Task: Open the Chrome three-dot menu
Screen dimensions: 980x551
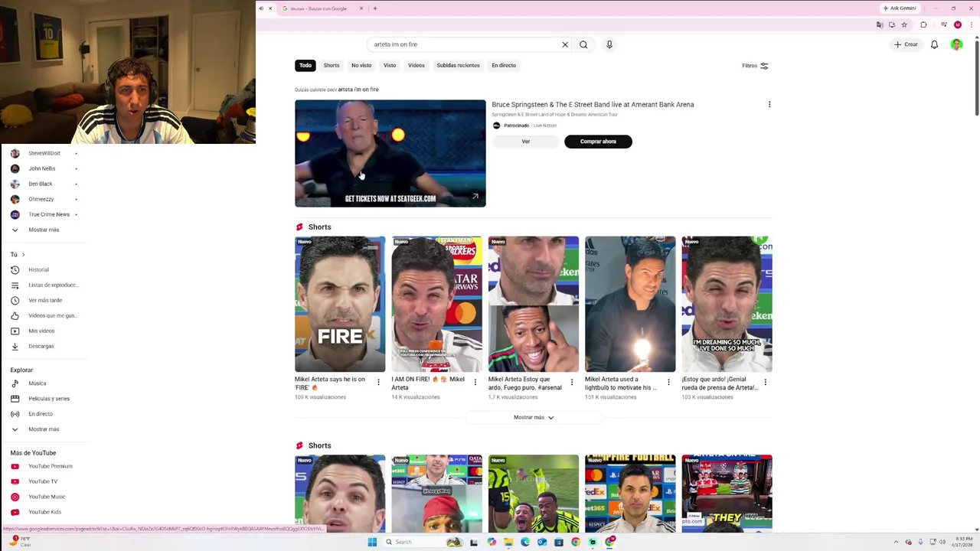Action: (971, 24)
